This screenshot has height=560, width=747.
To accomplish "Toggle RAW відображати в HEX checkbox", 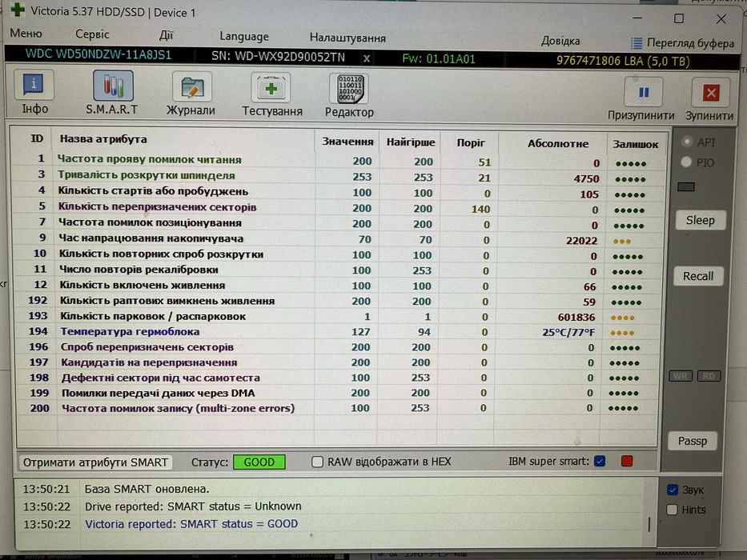I will coord(317,462).
